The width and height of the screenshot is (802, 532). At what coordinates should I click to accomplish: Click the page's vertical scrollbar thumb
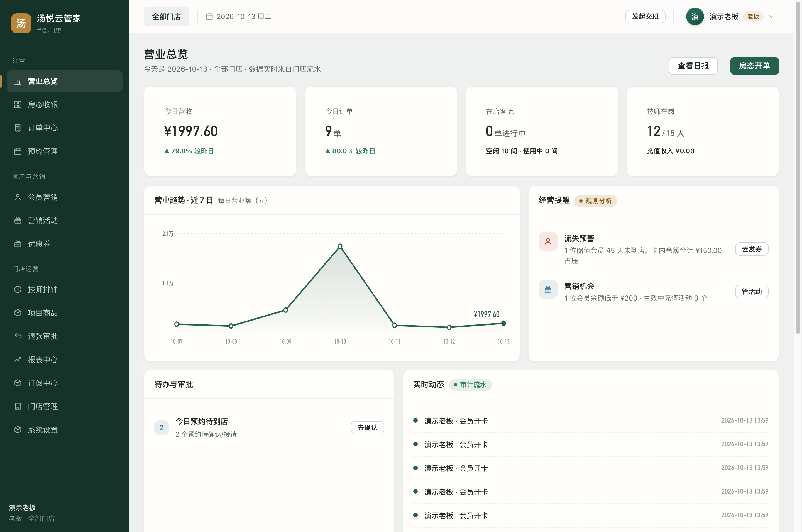point(798,167)
